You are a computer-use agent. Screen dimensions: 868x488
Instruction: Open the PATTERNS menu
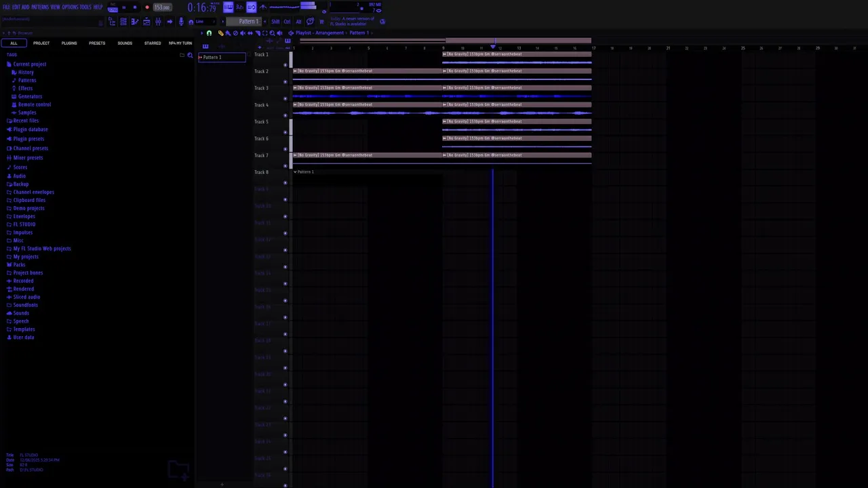[40, 7]
